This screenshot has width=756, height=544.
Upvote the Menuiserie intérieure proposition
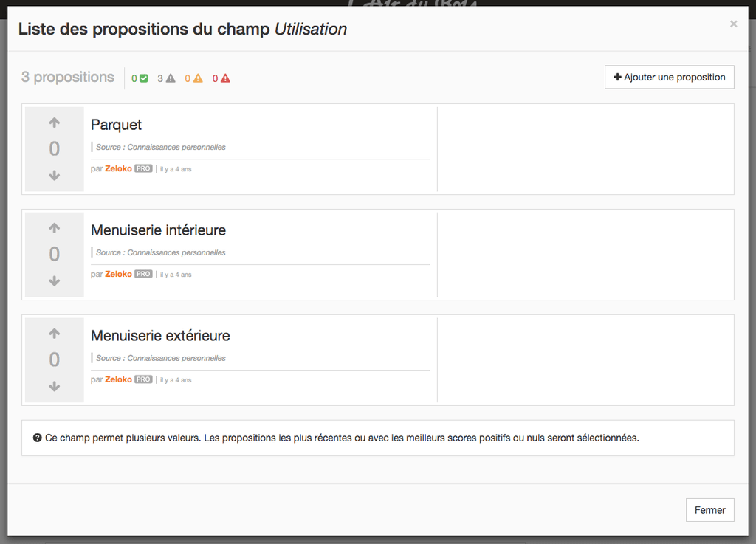tap(55, 228)
